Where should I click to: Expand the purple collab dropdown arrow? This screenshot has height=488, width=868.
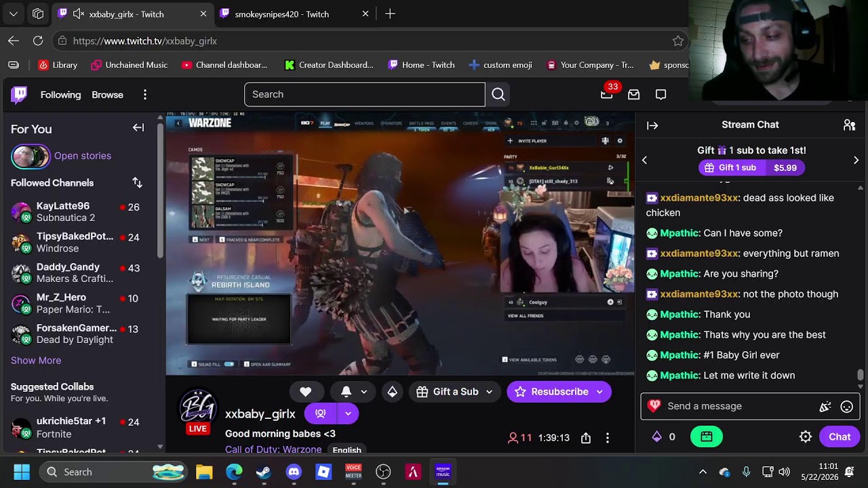(x=348, y=413)
